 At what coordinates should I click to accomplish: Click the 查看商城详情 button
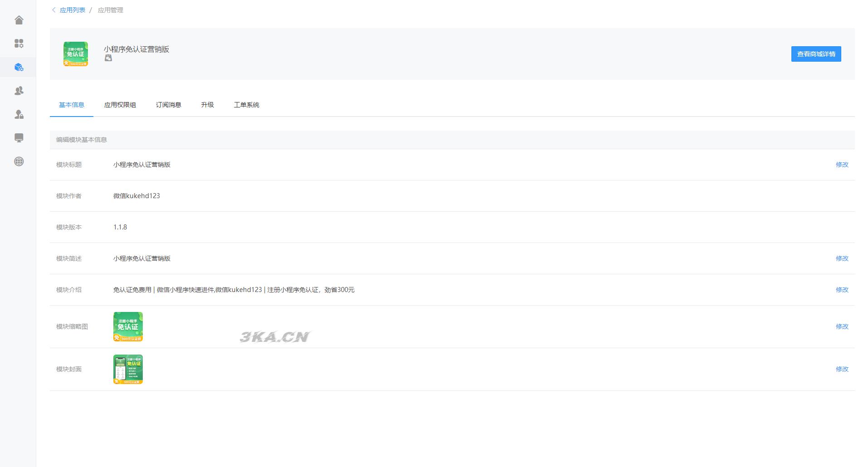816,54
